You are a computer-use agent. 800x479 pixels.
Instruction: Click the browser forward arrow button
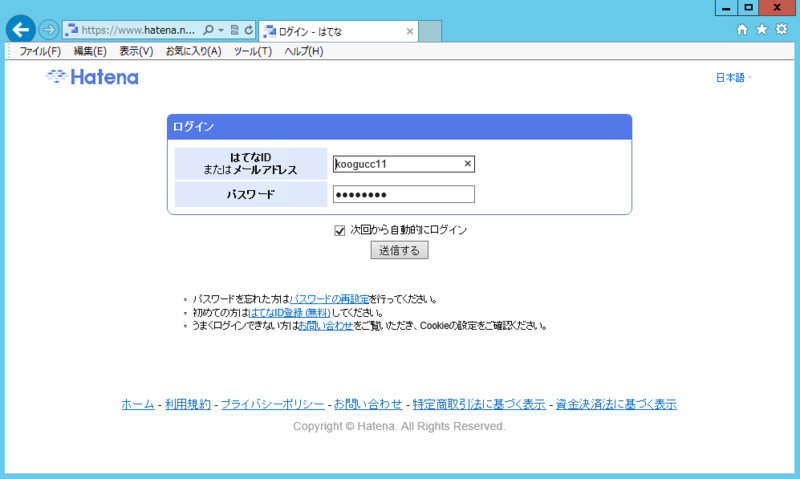[48, 30]
